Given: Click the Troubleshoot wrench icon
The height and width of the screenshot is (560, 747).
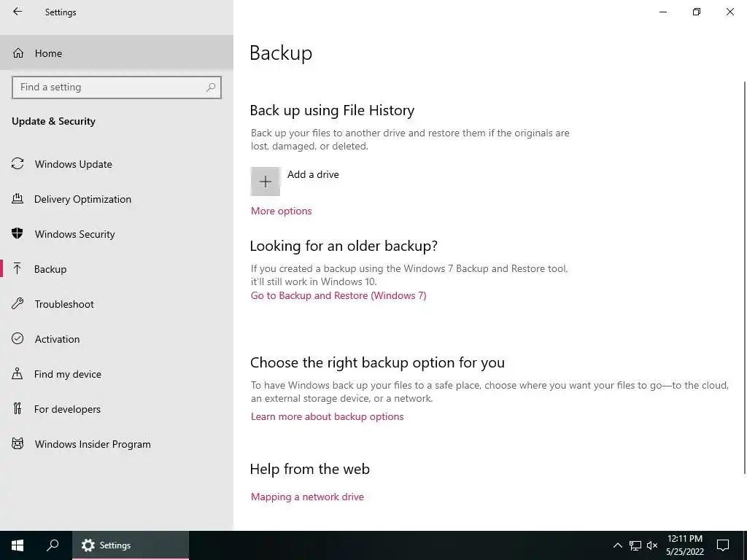Looking at the screenshot, I should 18,304.
